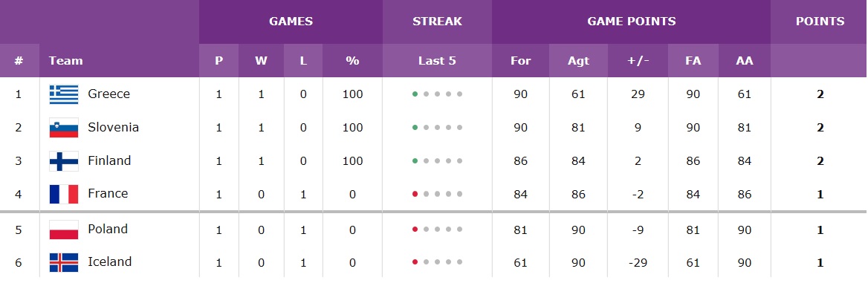Click the Iceland flag icon

pos(64,263)
